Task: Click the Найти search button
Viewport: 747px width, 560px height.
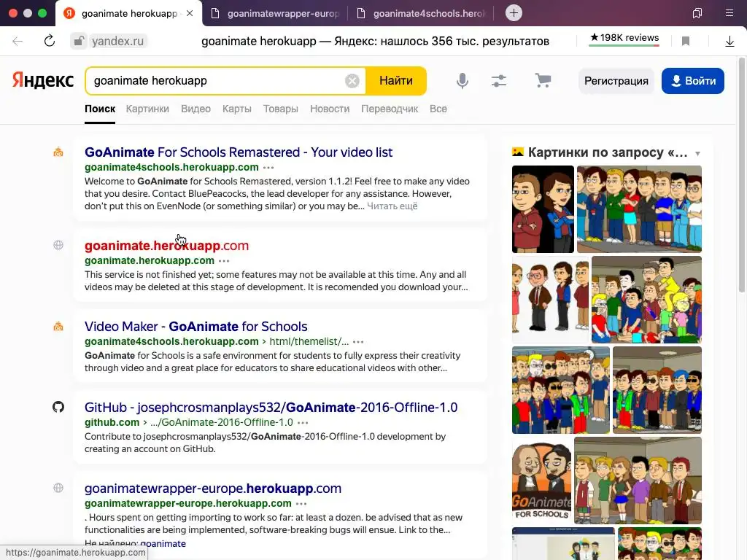Action: click(x=396, y=81)
